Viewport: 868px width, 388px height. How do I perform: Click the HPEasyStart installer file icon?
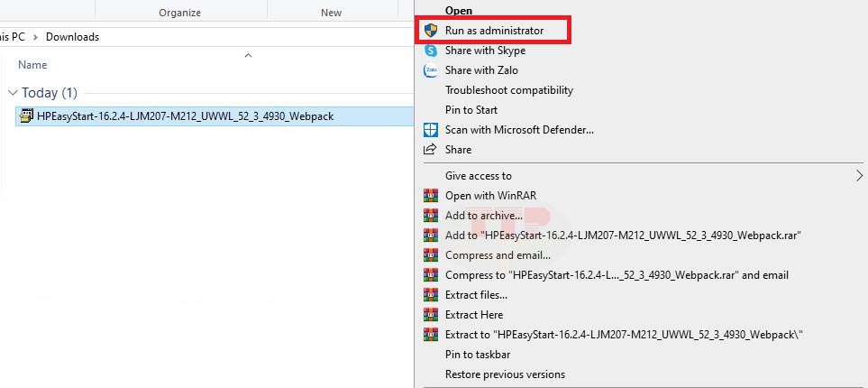(26, 116)
